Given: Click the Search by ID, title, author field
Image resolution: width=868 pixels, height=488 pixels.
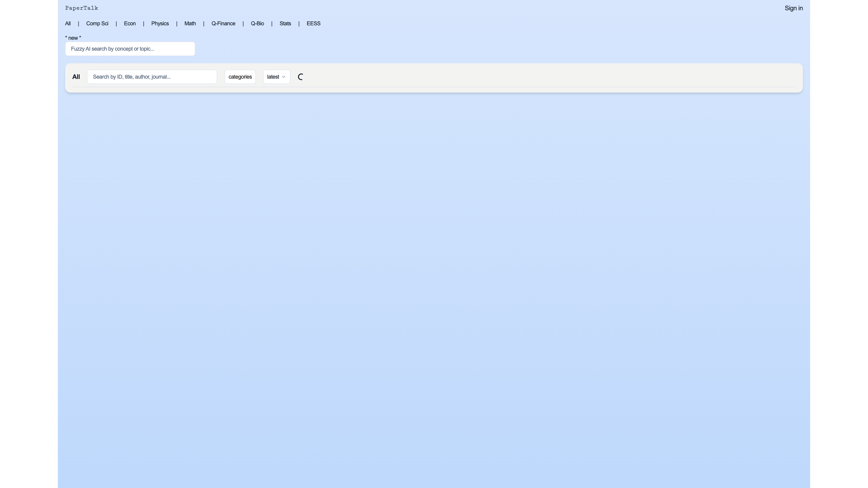Looking at the screenshot, I should click(152, 77).
